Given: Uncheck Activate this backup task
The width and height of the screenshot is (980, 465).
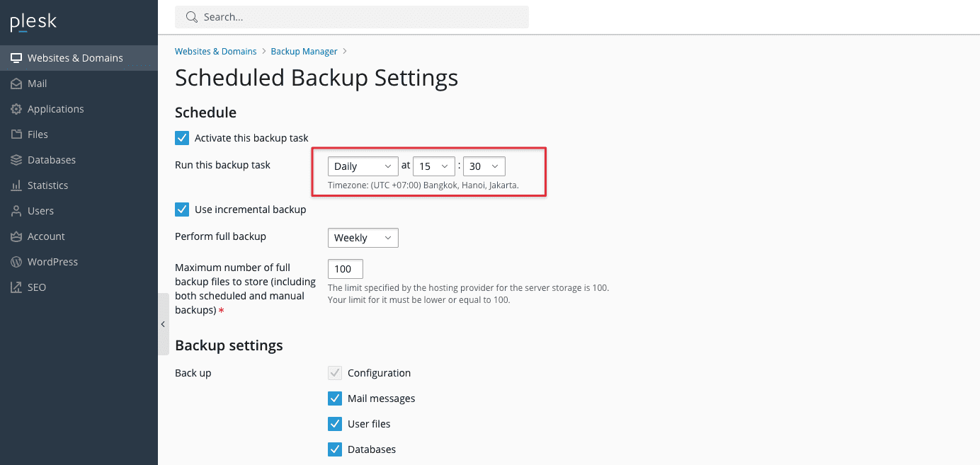Looking at the screenshot, I should [182, 138].
